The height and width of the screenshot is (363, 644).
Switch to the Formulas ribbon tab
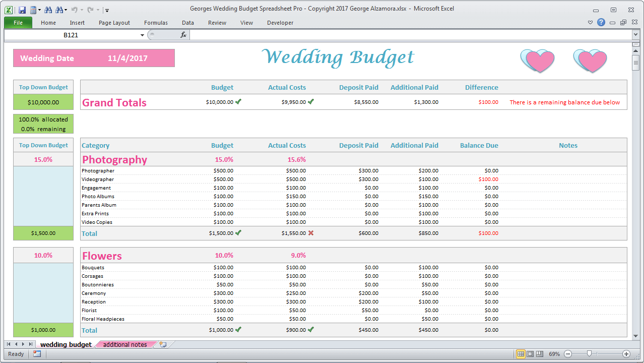pyautogui.click(x=156, y=23)
